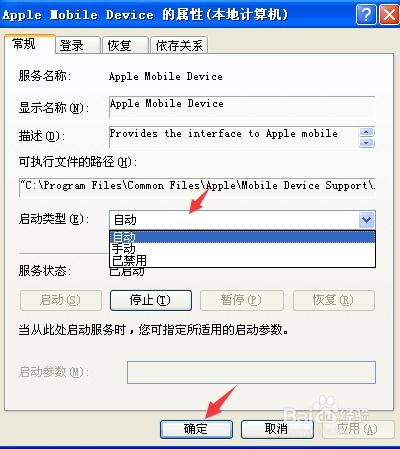Switch to the 登录 tab
Image resolution: width=400 pixels, height=449 pixels.
pyautogui.click(x=77, y=45)
